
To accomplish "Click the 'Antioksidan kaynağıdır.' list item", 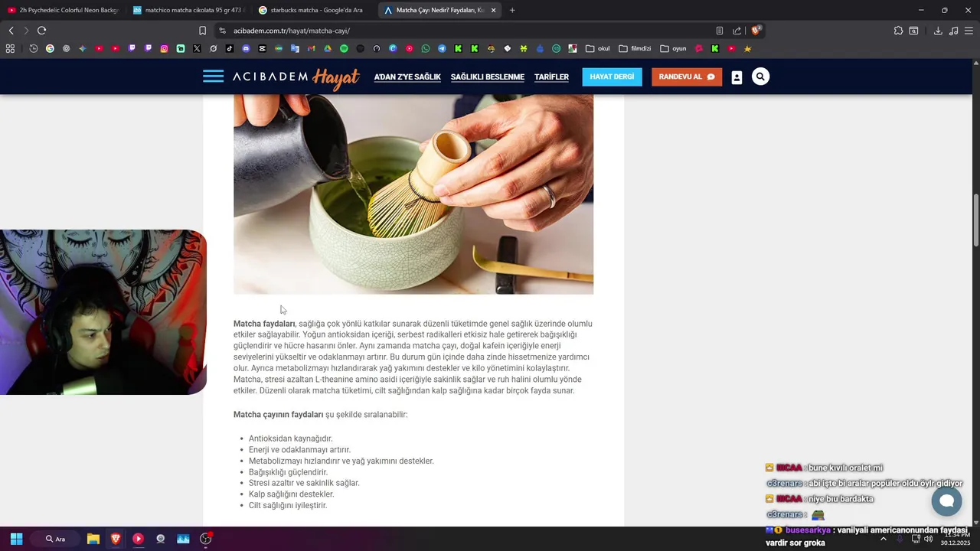I will [x=290, y=439].
